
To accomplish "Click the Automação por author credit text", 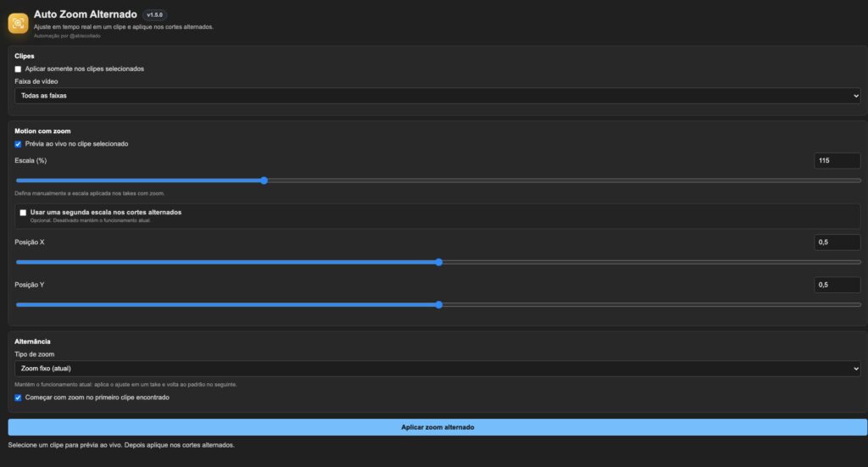I will pyautogui.click(x=67, y=36).
